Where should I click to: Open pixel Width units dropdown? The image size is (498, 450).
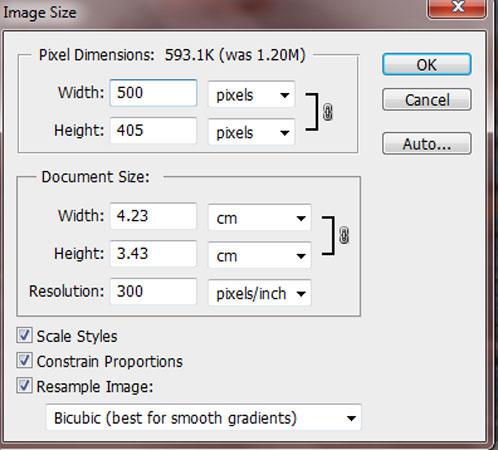point(252,95)
